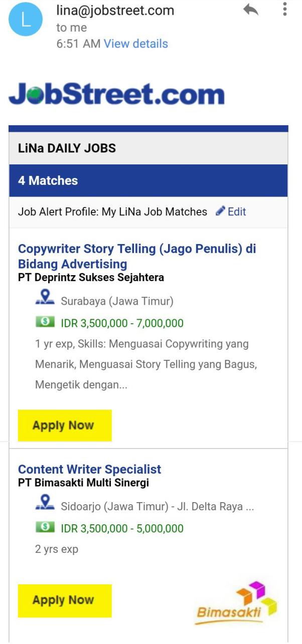Apply Now for the Content Writer Specialist job
The height and width of the screenshot is (644, 302).
coord(64,600)
